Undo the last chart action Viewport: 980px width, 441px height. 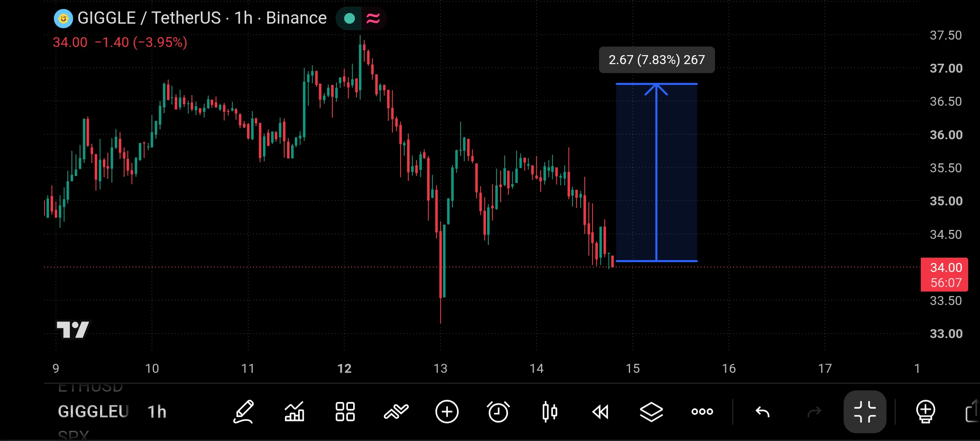(762, 412)
